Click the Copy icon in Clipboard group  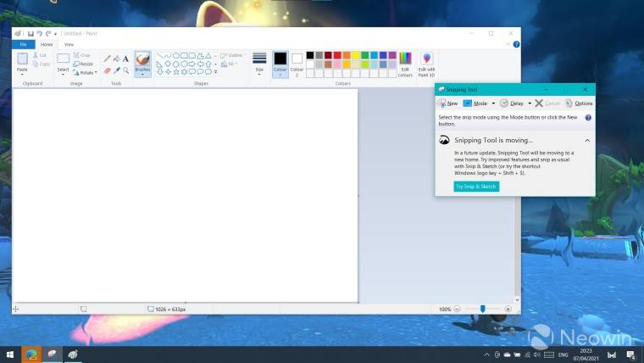[36, 64]
